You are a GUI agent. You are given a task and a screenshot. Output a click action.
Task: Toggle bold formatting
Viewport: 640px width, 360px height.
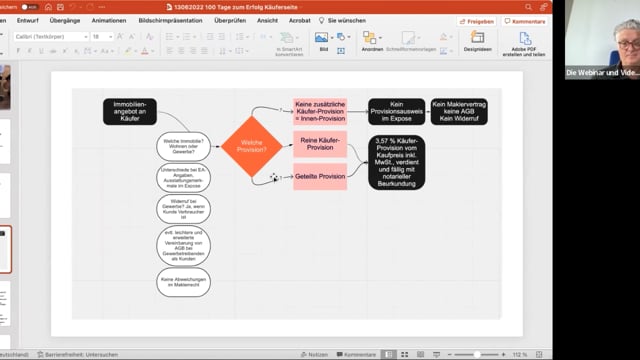(x=18, y=51)
